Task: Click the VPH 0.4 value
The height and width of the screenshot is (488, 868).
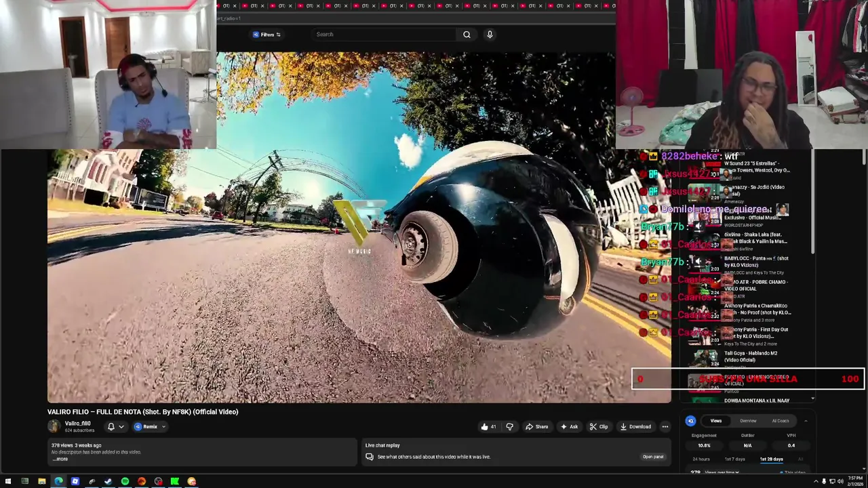Action: (791, 445)
